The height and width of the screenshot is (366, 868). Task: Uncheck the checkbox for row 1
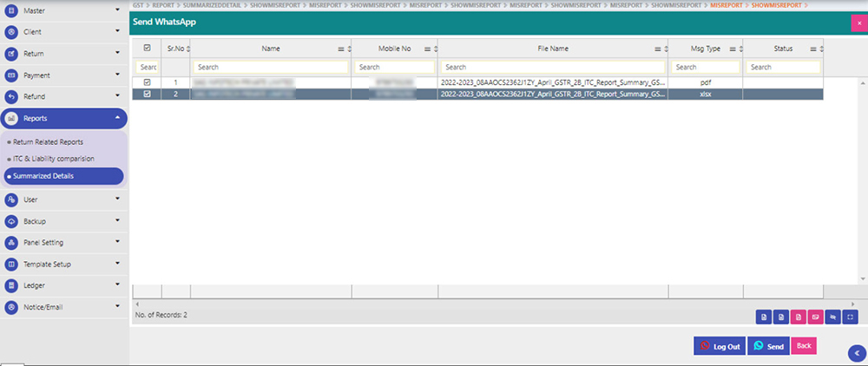tap(147, 82)
